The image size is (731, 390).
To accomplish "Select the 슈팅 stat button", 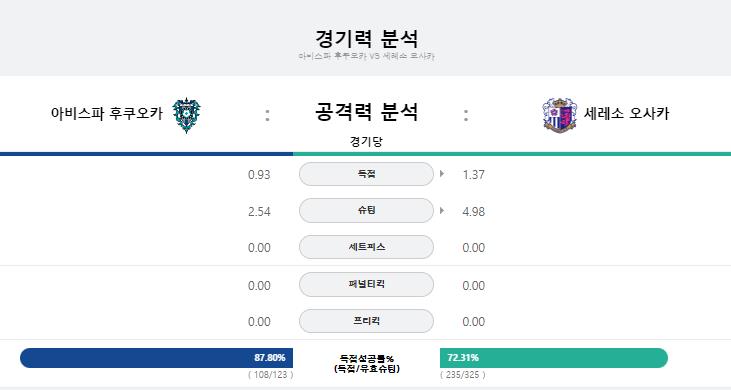I will tap(366, 211).
